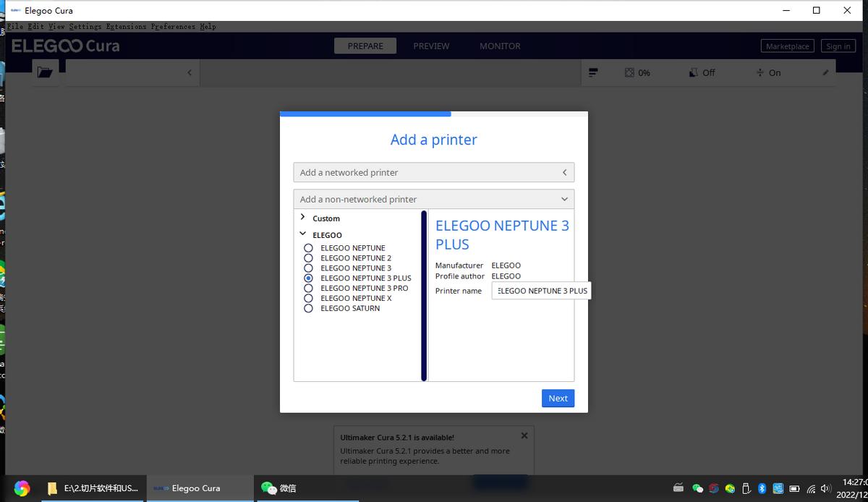Select ELEGOO NEPTUNE 3 radio button

point(308,268)
